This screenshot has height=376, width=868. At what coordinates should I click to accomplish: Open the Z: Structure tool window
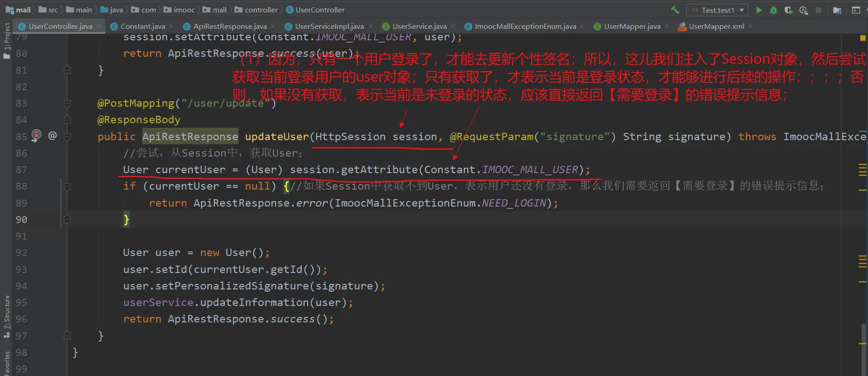point(6,316)
